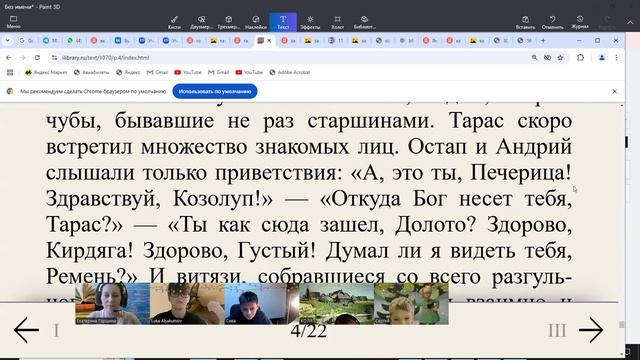Open Chrome tab search dropdown arrow
The width and height of the screenshot is (640, 360).
7,40
